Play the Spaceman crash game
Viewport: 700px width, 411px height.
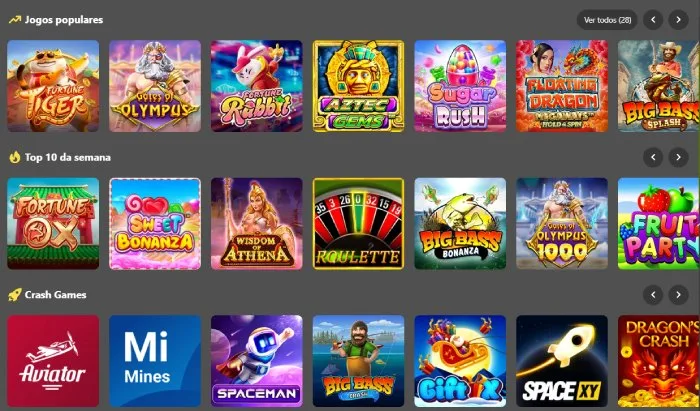[257, 361]
